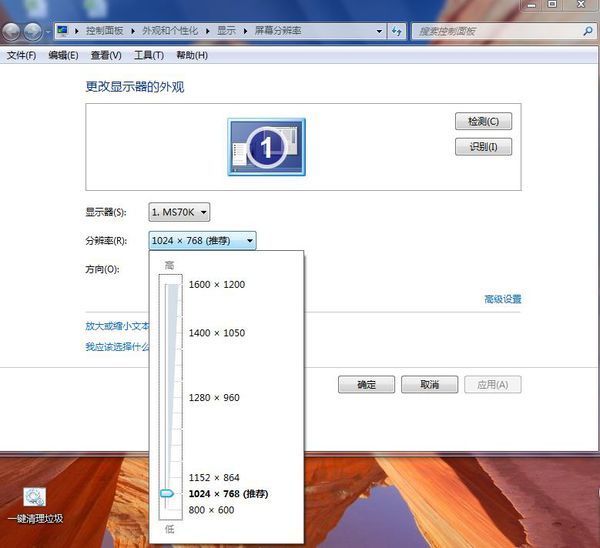This screenshot has height=548, width=600.
Task: Select the 800 × 600 resolution label
Action: (x=211, y=510)
